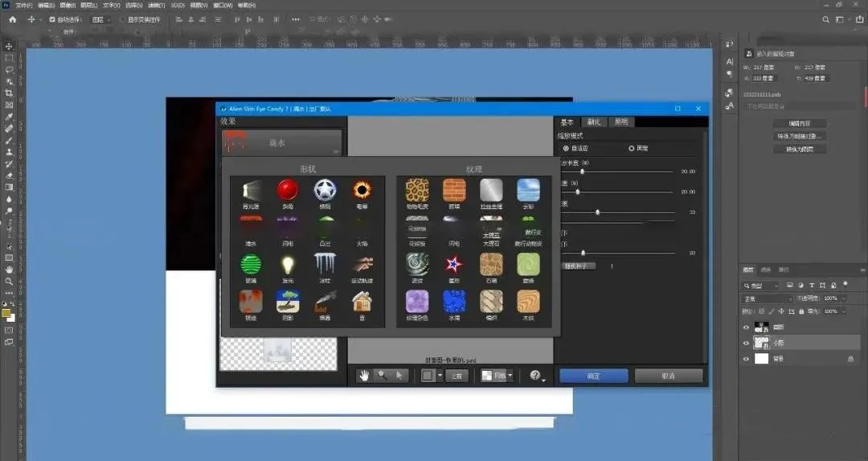Toggle the lock transparent pixels icon
This screenshot has width=868, height=461.
[762, 311]
